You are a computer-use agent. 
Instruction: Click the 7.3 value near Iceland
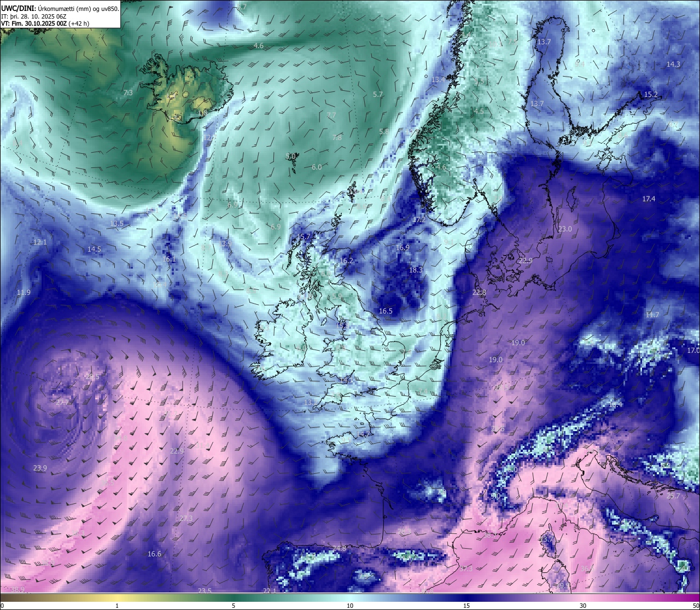(x=128, y=93)
